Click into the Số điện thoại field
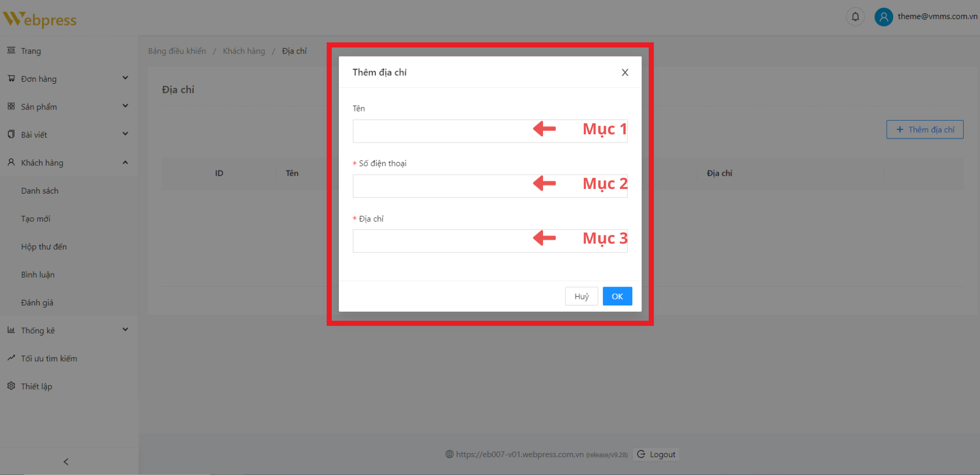980x475 pixels. (x=439, y=186)
